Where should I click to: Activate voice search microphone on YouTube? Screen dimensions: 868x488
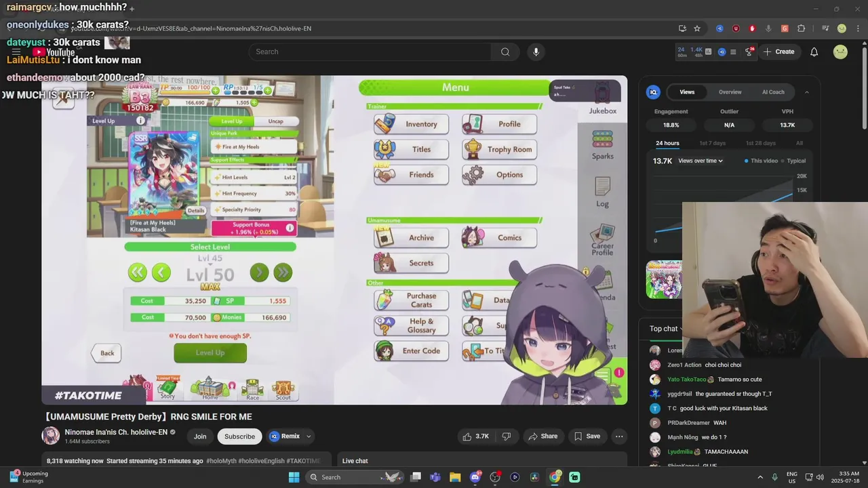pyautogui.click(x=536, y=52)
